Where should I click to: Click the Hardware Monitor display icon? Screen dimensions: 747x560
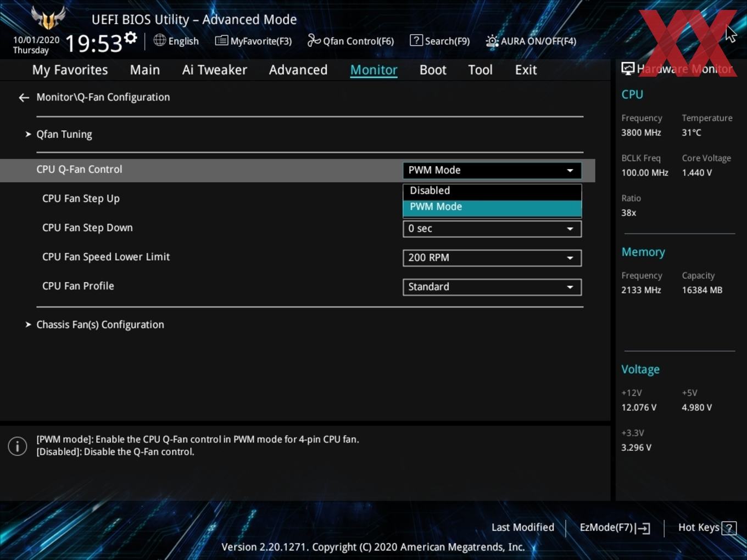[627, 69]
